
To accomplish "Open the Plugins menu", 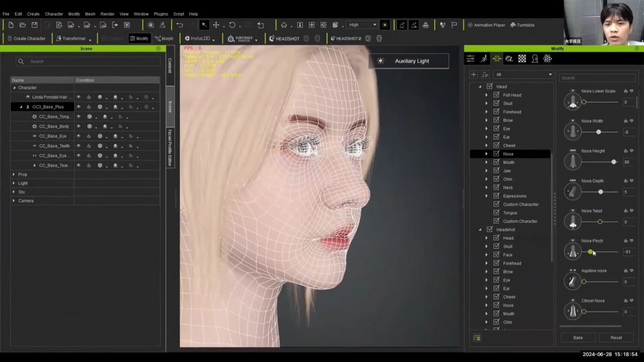I will [x=160, y=14].
